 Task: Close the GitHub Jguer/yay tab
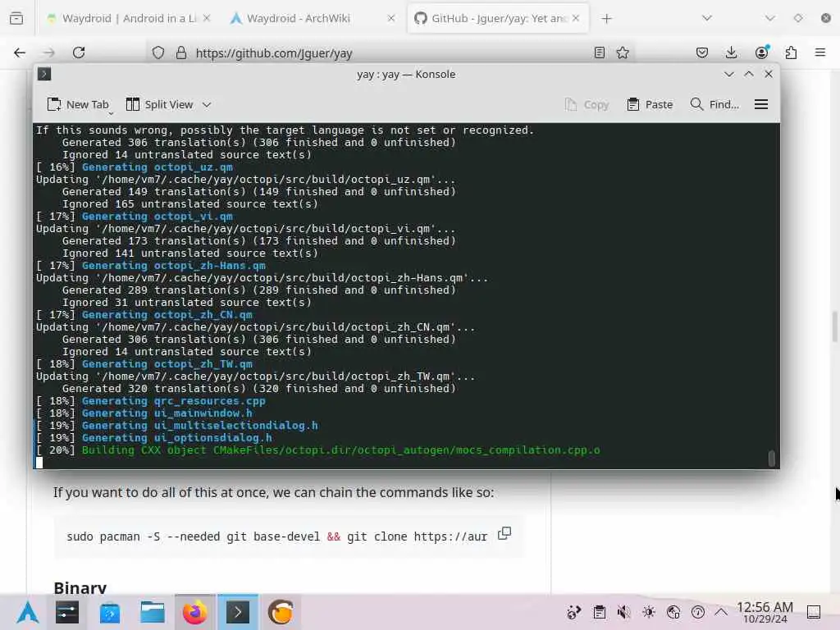[x=576, y=18]
